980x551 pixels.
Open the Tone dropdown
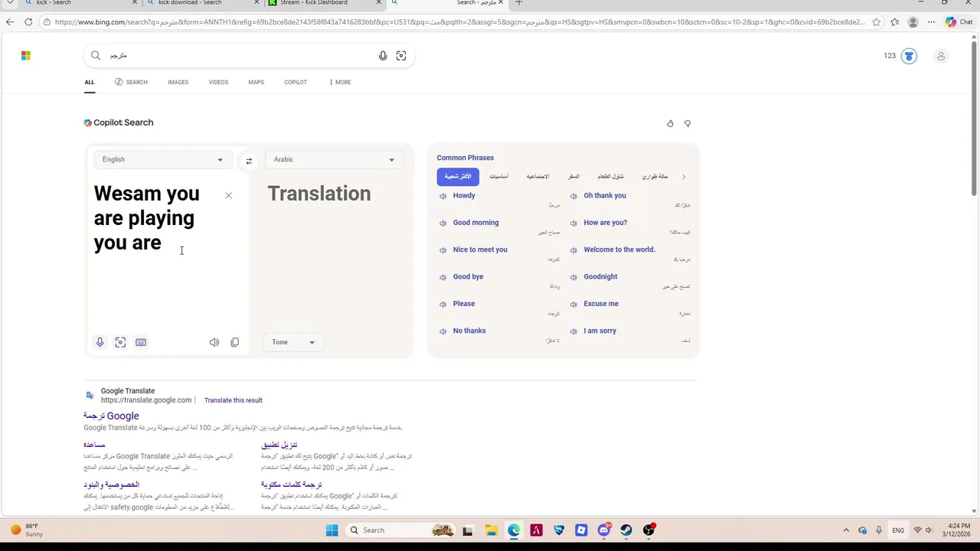pos(293,342)
